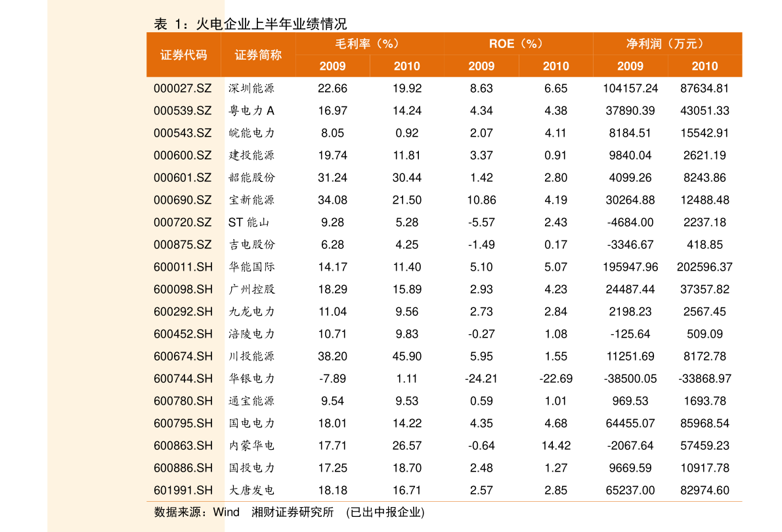Click the 证券代码 column header

pyautogui.click(x=183, y=55)
